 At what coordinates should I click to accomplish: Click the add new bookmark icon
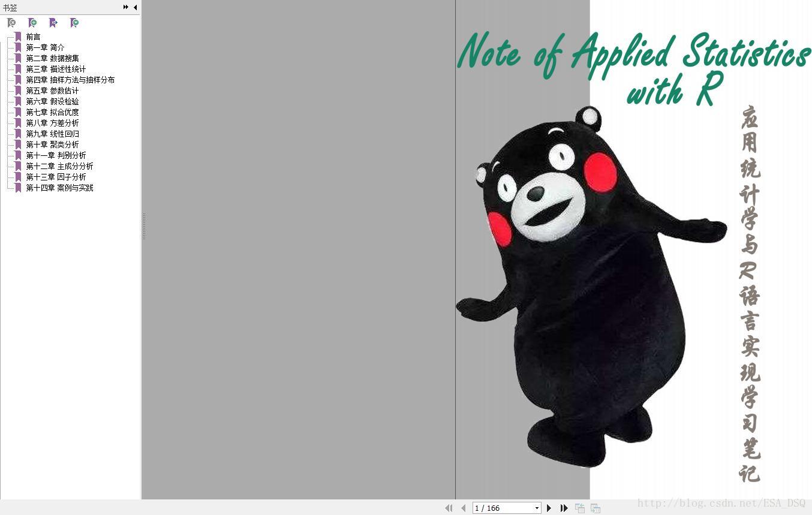(32, 23)
